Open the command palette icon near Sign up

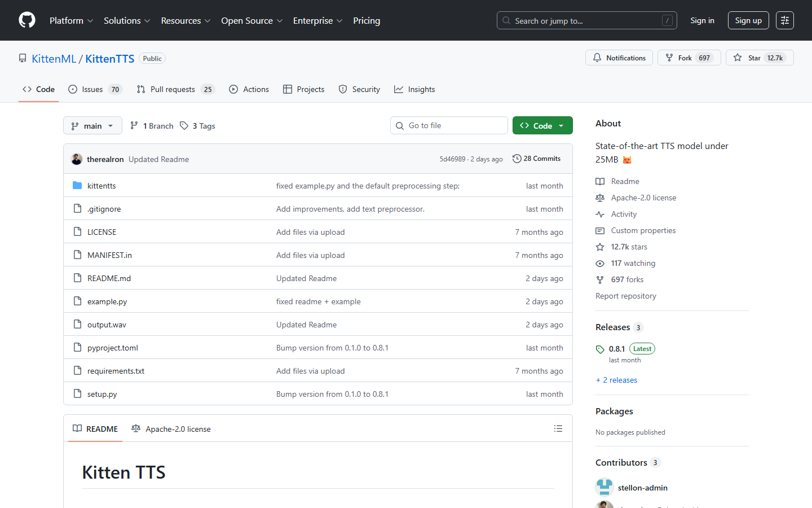pos(784,20)
